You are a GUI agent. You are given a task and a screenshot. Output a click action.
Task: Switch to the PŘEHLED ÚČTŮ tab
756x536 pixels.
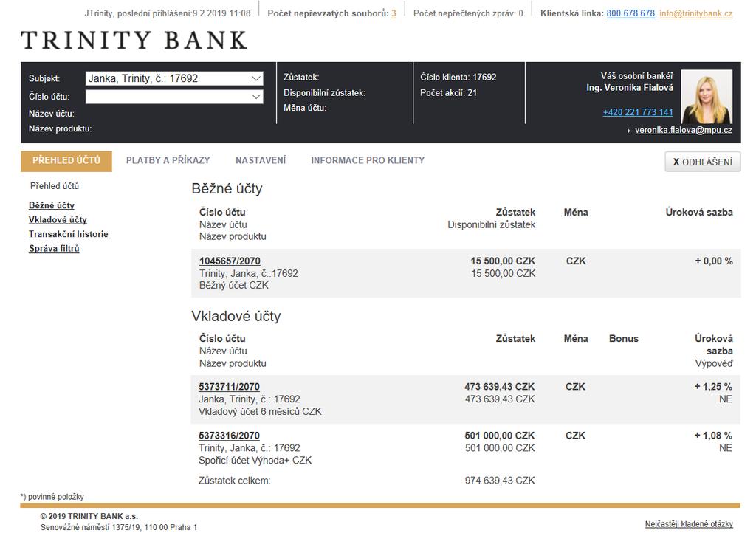(x=66, y=161)
